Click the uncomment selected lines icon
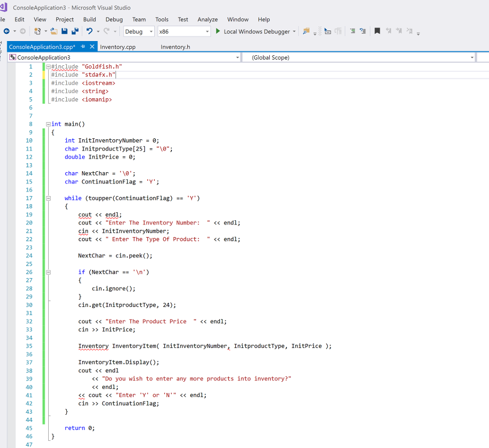This screenshot has width=489, height=448. click(363, 31)
